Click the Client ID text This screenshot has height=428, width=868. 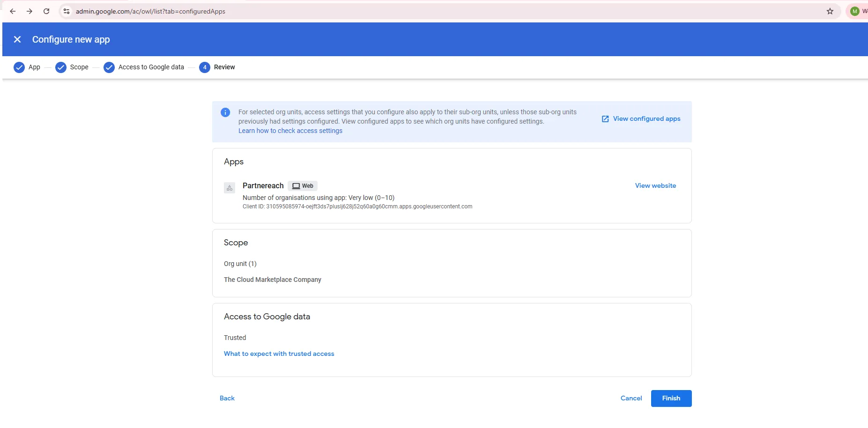click(357, 207)
